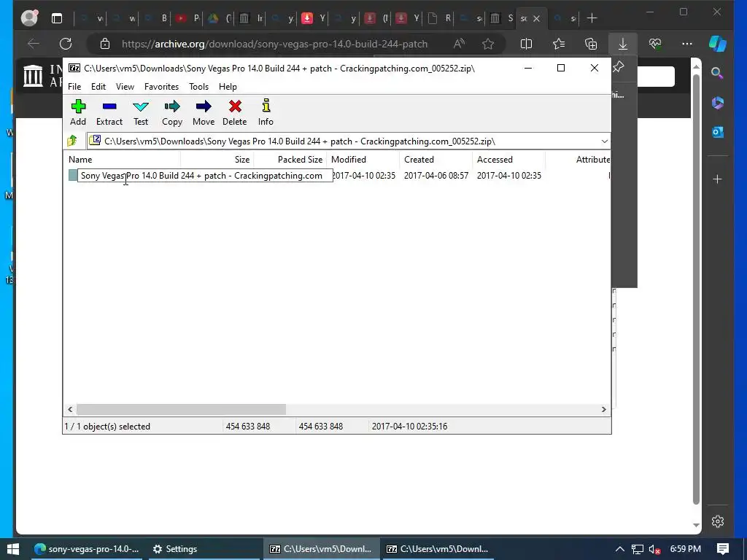The height and width of the screenshot is (560, 747).
Task: Click Created date 2017-04-06 08:57
Action: 436,176
